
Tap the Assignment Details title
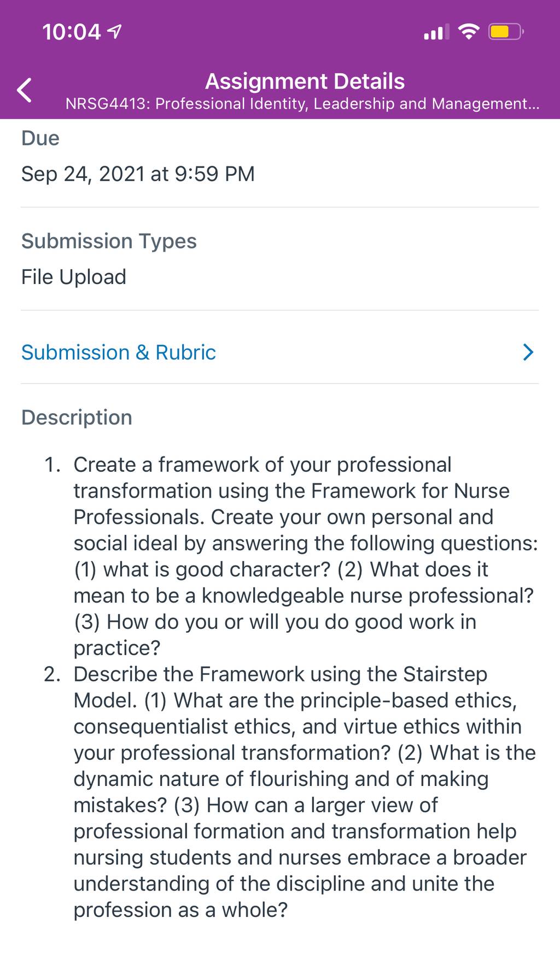click(305, 82)
